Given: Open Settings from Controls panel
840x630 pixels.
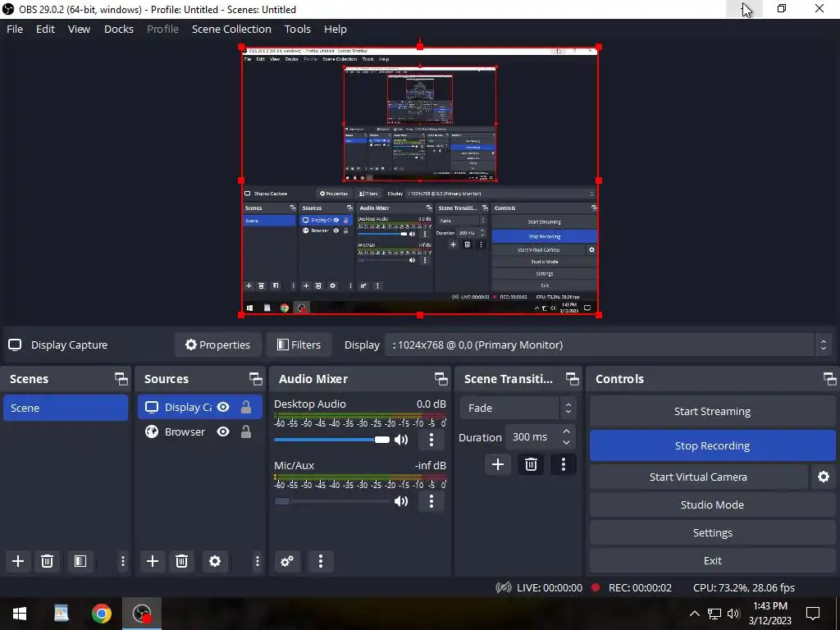Looking at the screenshot, I should click(x=712, y=532).
